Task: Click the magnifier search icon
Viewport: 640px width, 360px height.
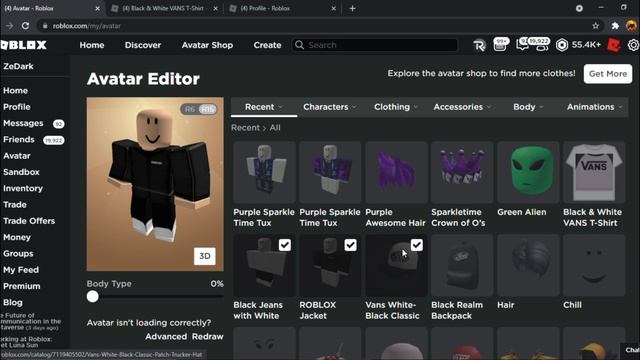Action: click(300, 45)
